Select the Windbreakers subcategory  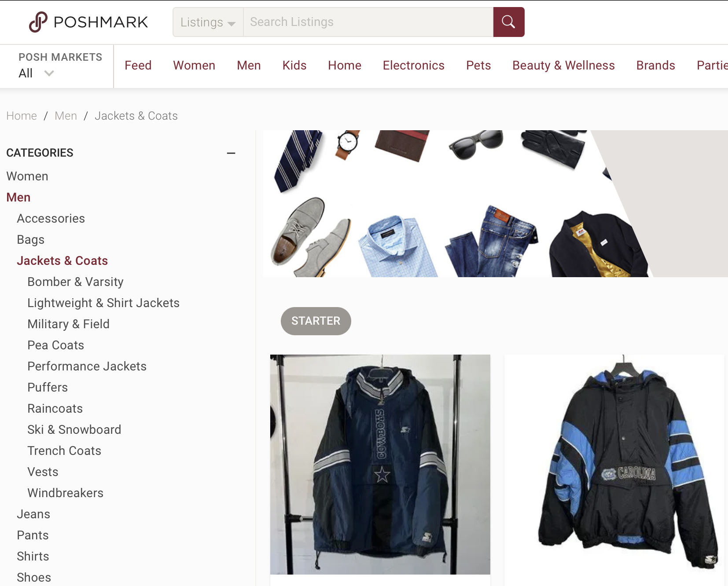tap(65, 493)
